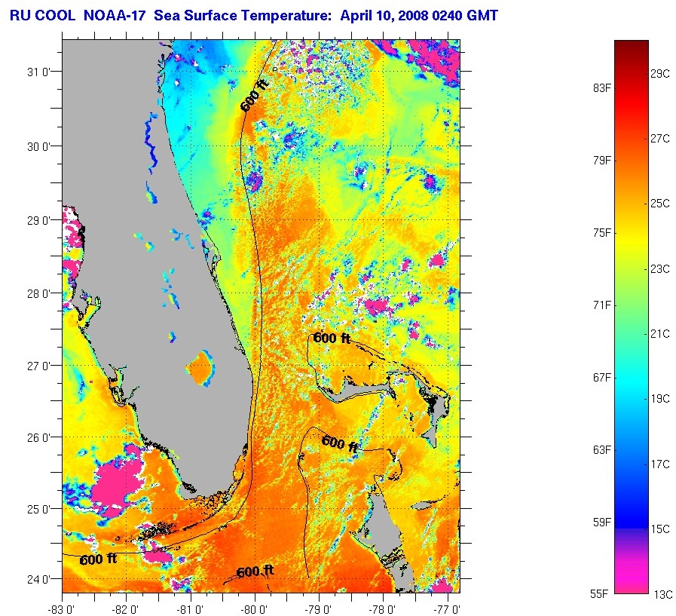Click the 21C colorbar label
This screenshot has height=616, width=676.
tap(660, 334)
